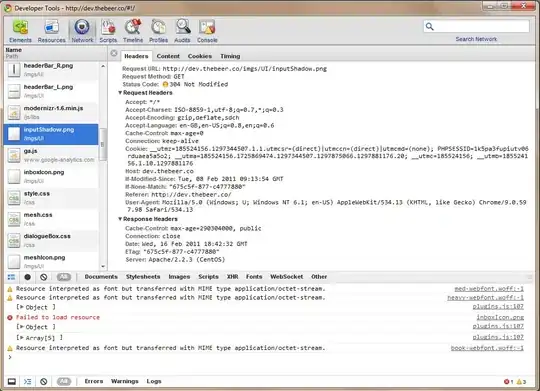Toggle the record network log button
Screen dimensions: 540x391
(28, 277)
